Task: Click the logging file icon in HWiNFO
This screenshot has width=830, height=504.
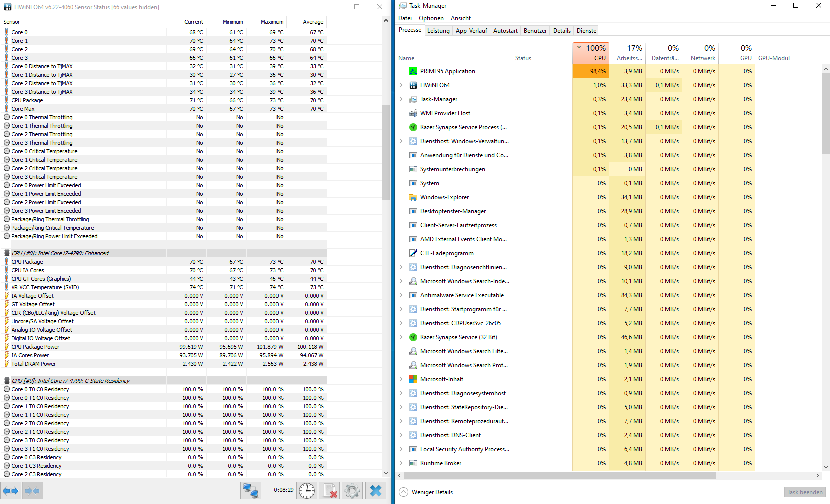Action: coord(330,491)
